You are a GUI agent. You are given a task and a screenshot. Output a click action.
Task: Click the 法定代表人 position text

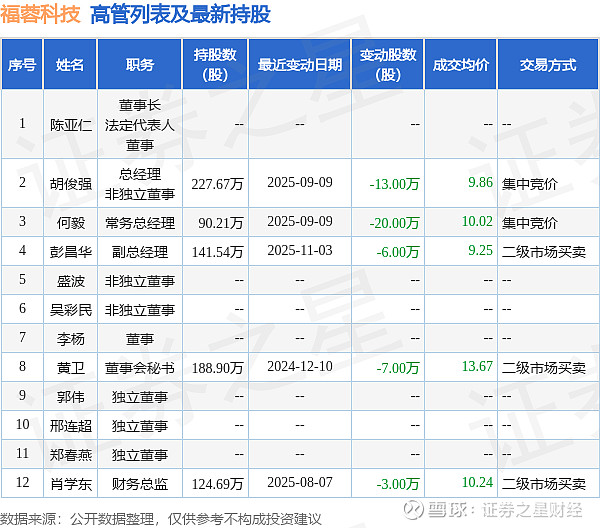point(140,125)
